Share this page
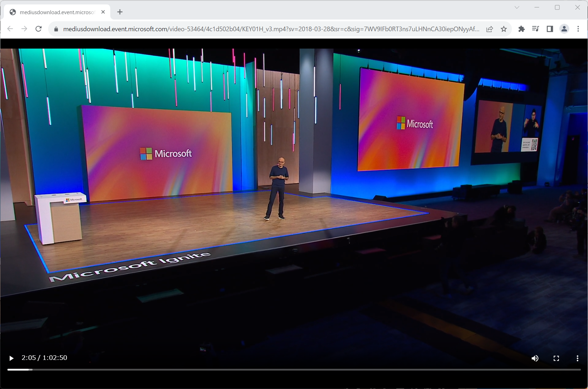Image resolution: width=588 pixels, height=389 pixels. click(x=490, y=29)
